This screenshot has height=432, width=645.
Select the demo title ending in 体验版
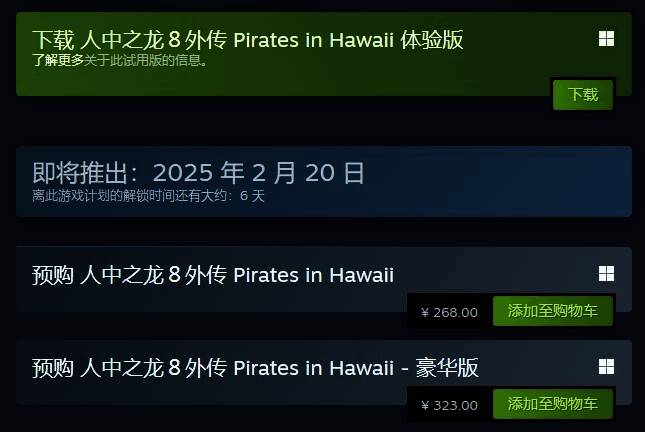click(248, 40)
